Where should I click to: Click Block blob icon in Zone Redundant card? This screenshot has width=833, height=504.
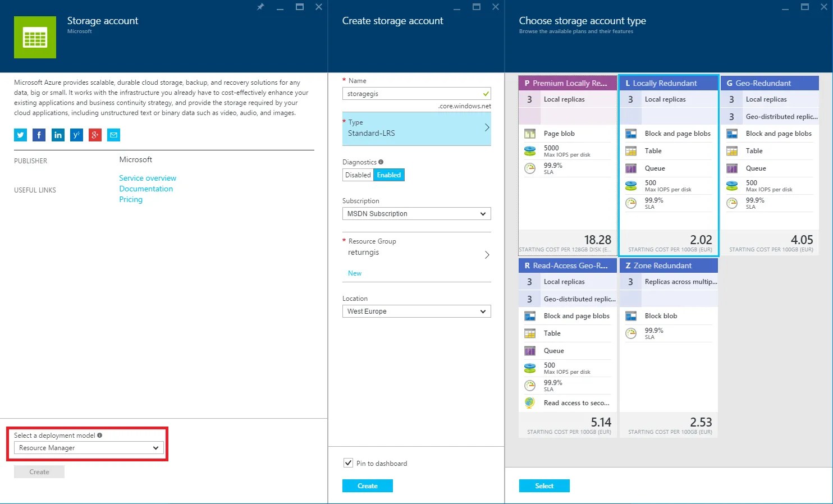pos(631,316)
